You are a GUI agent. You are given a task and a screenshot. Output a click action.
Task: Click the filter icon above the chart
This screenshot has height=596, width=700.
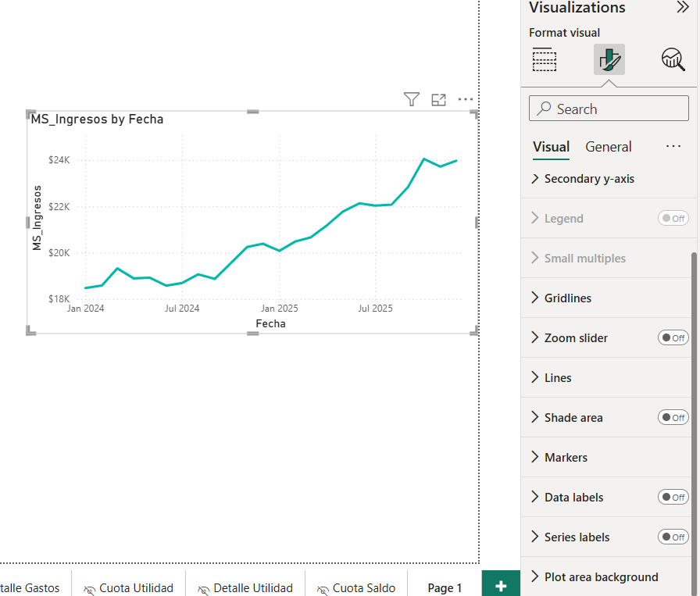click(412, 99)
